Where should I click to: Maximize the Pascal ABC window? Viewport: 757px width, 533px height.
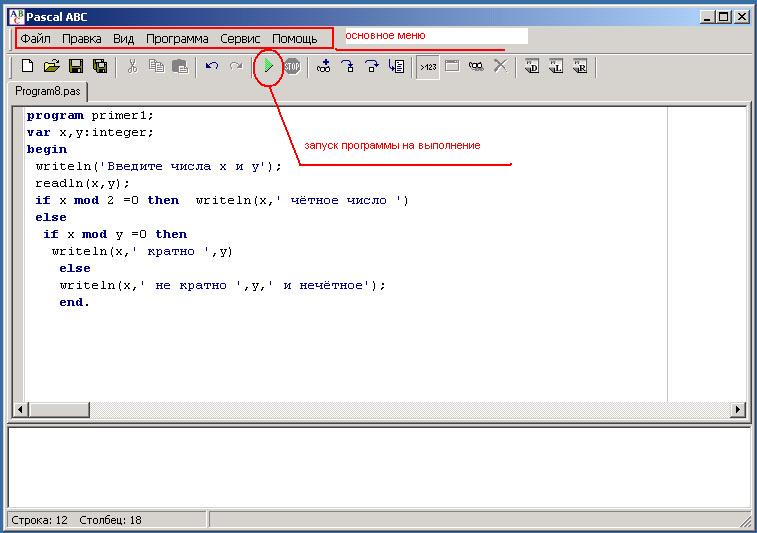pyautogui.click(x=724, y=17)
